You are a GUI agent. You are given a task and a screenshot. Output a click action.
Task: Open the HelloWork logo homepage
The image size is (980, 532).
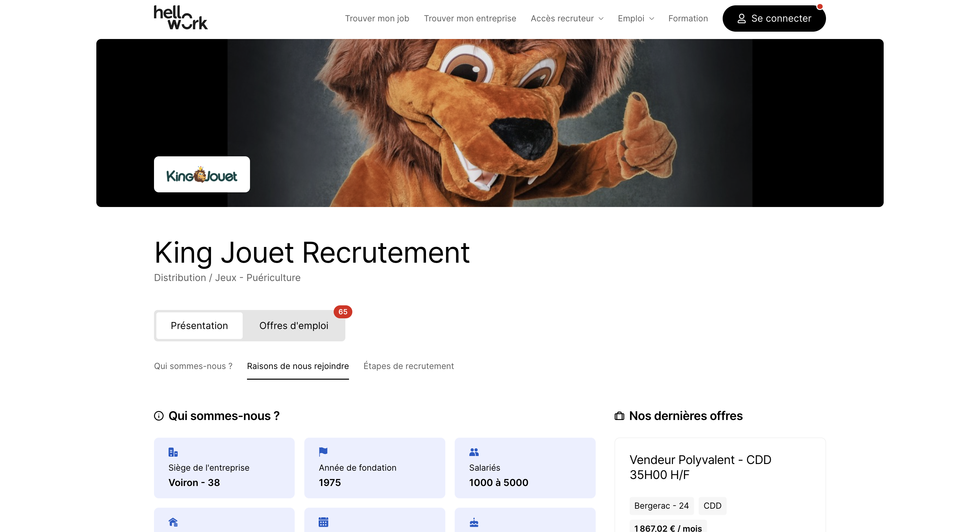tap(181, 18)
